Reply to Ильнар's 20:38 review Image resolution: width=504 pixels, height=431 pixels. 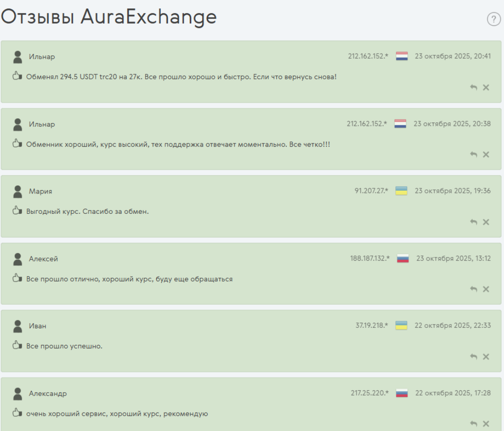point(474,155)
